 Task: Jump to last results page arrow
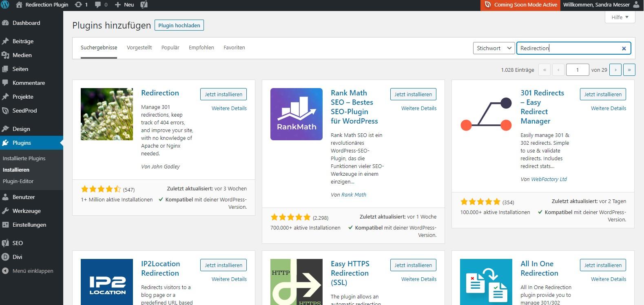click(x=629, y=70)
